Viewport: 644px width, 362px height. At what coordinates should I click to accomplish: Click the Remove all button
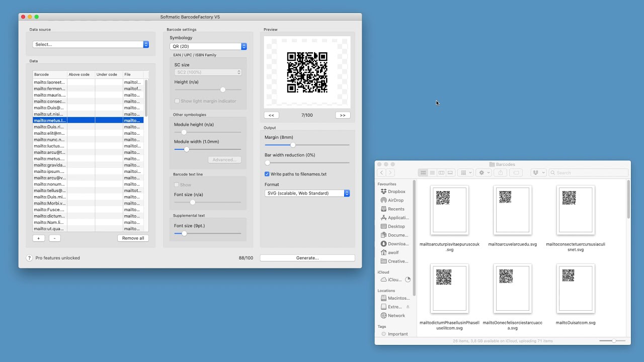(133, 238)
